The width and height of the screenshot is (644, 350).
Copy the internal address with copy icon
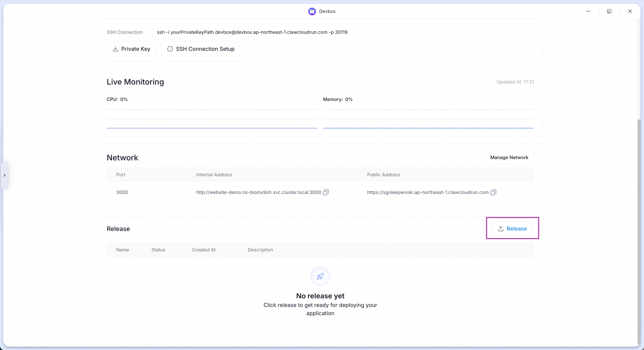325,192
